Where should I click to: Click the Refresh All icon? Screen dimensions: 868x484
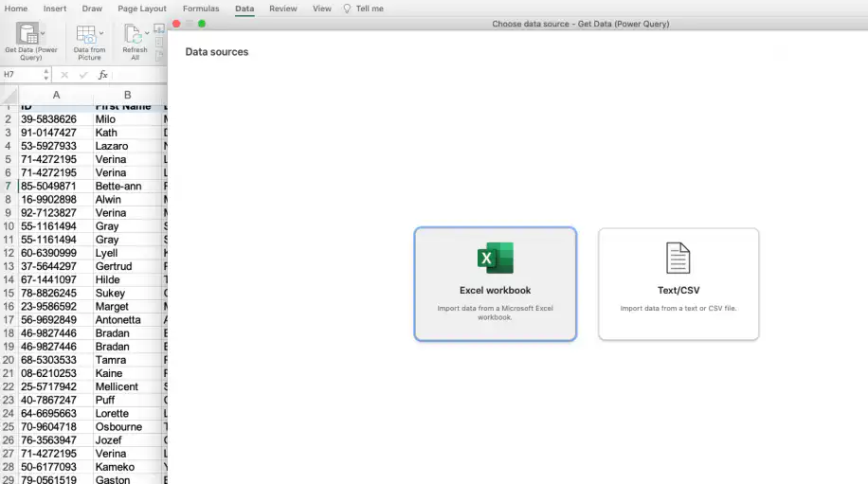[133, 34]
